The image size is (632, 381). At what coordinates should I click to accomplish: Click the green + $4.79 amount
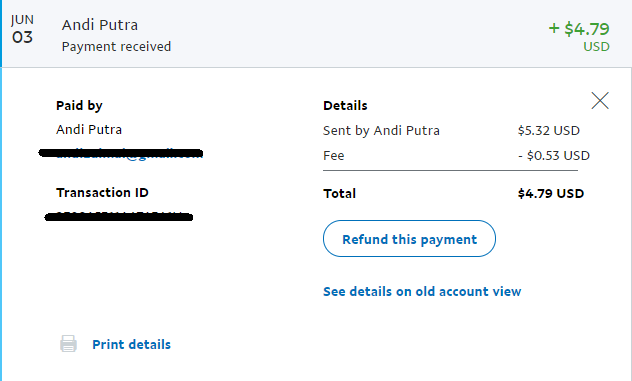click(x=579, y=29)
